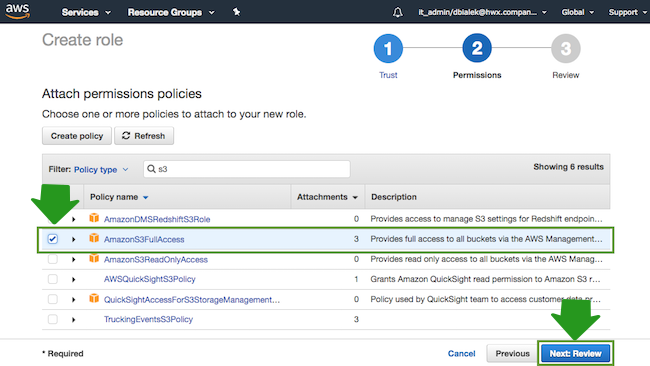Uncheck the AmazonS3FullAccess policy checkbox
650x366 pixels.
pyautogui.click(x=53, y=239)
